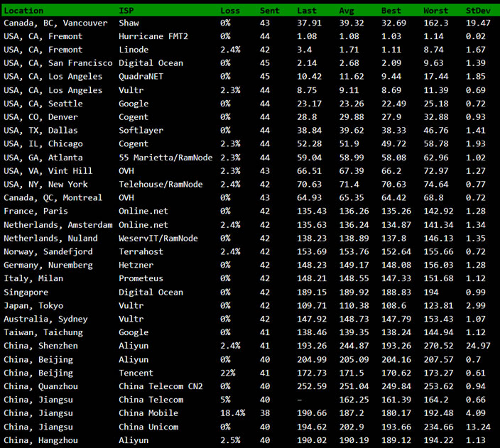
Task: Click the Terrahost ISP entry
Action: pos(141,251)
